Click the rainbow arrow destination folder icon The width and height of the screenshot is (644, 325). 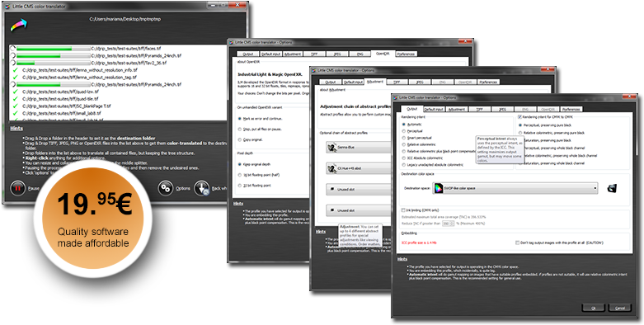click(x=18, y=26)
